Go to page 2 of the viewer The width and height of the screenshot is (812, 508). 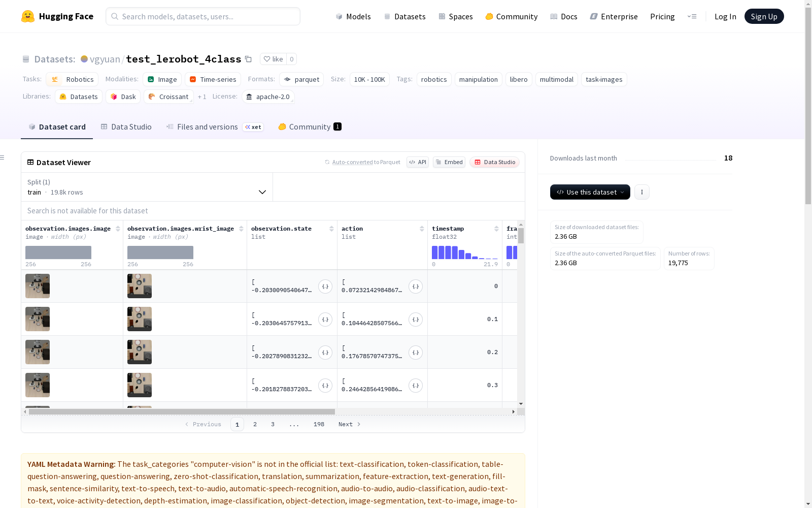[x=255, y=424]
